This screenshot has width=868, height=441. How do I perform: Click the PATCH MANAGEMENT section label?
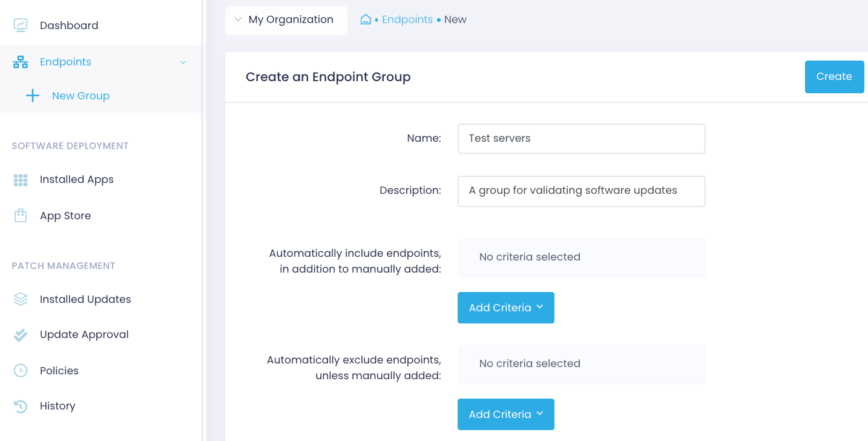point(64,266)
